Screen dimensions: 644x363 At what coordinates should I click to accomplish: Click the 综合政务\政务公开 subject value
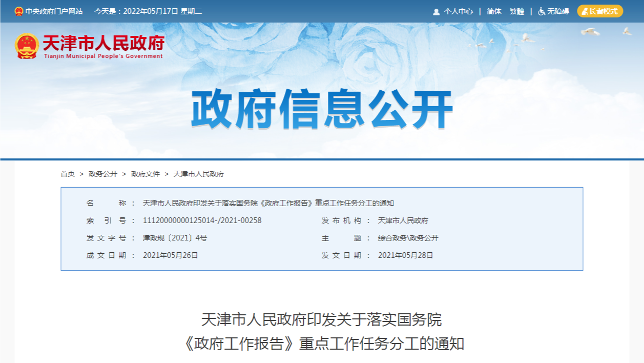click(408, 238)
